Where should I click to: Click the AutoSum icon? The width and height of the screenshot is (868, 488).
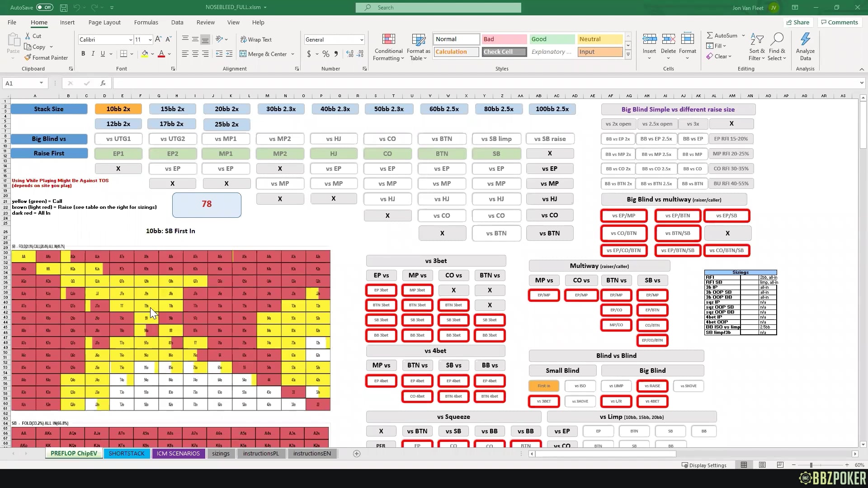(710, 35)
